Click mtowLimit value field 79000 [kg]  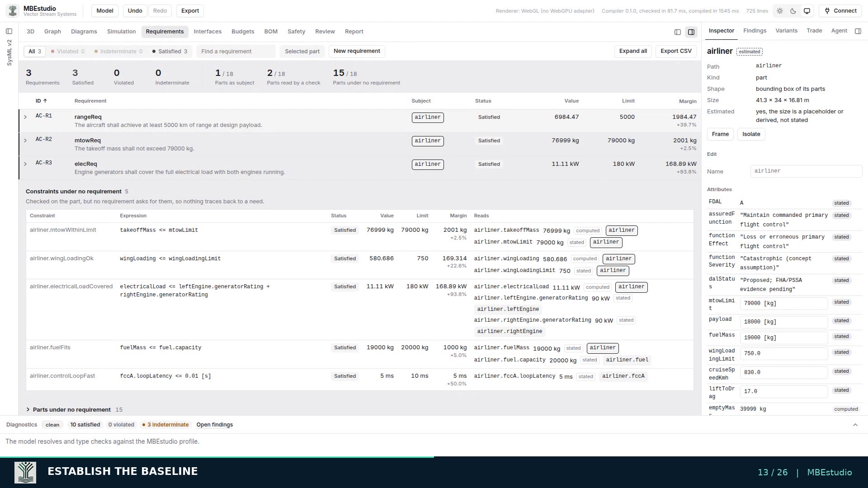click(783, 304)
